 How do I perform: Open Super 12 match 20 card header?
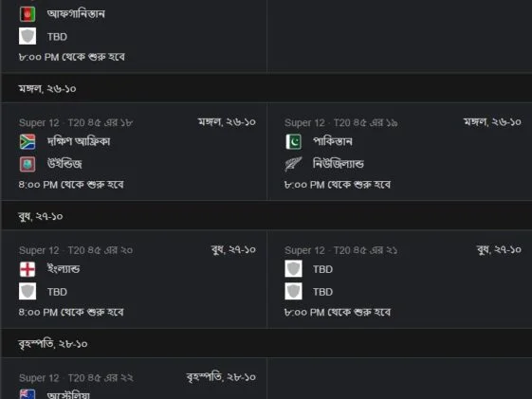coord(76,250)
